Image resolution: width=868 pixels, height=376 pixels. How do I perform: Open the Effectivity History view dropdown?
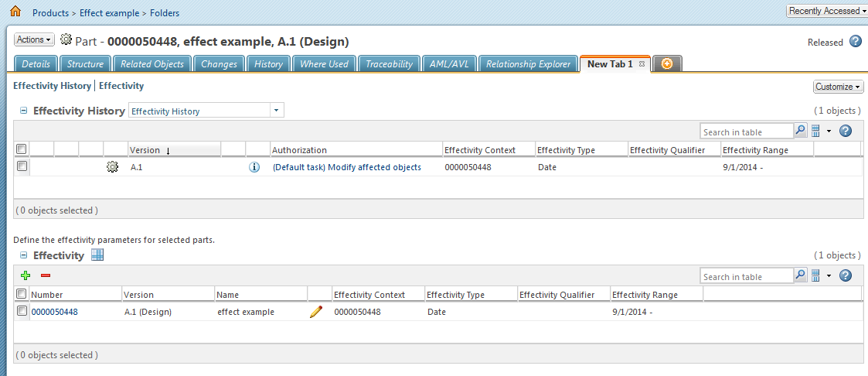pos(276,111)
